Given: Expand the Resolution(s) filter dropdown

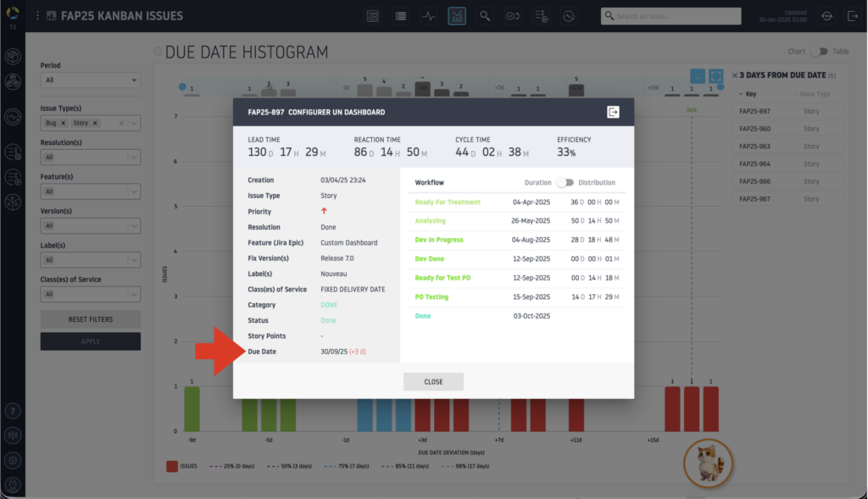Looking at the screenshot, I should click(x=90, y=158).
